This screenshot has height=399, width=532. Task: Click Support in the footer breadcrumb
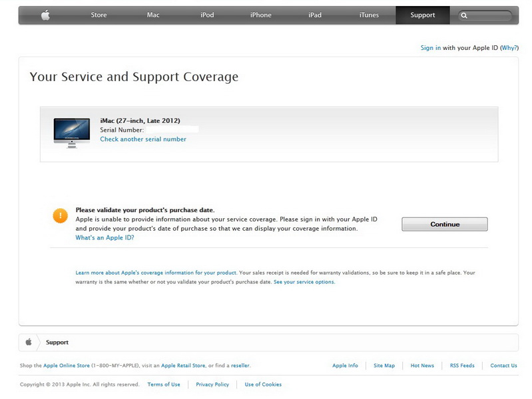[57, 342]
